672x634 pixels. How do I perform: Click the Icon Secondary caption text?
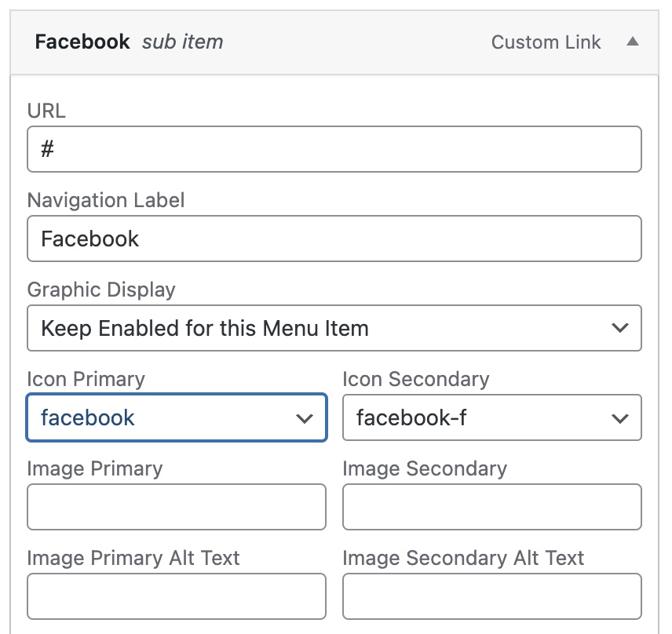coord(416,379)
